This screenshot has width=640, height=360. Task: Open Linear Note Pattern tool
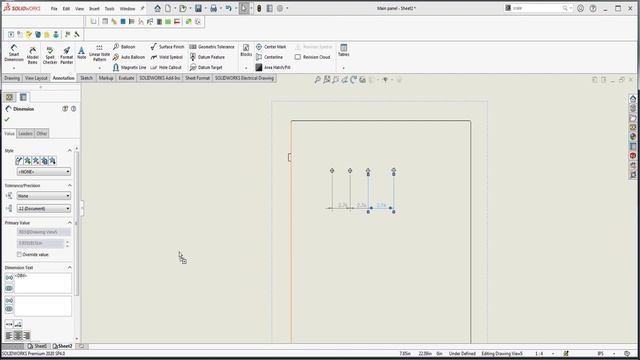click(99, 53)
